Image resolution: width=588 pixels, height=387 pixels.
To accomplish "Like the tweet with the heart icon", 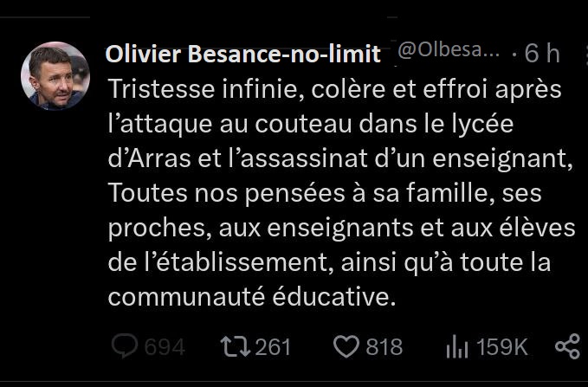I will [346, 347].
